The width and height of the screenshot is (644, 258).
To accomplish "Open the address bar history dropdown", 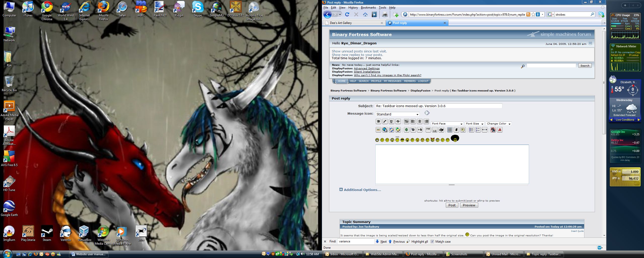I will tap(542, 15).
